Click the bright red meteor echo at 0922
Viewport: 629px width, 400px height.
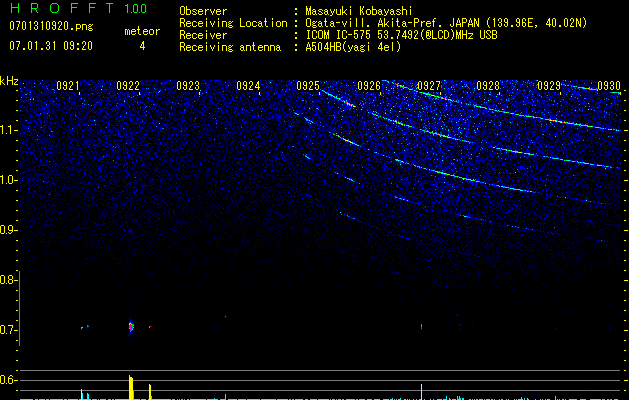pyautogui.click(x=131, y=326)
